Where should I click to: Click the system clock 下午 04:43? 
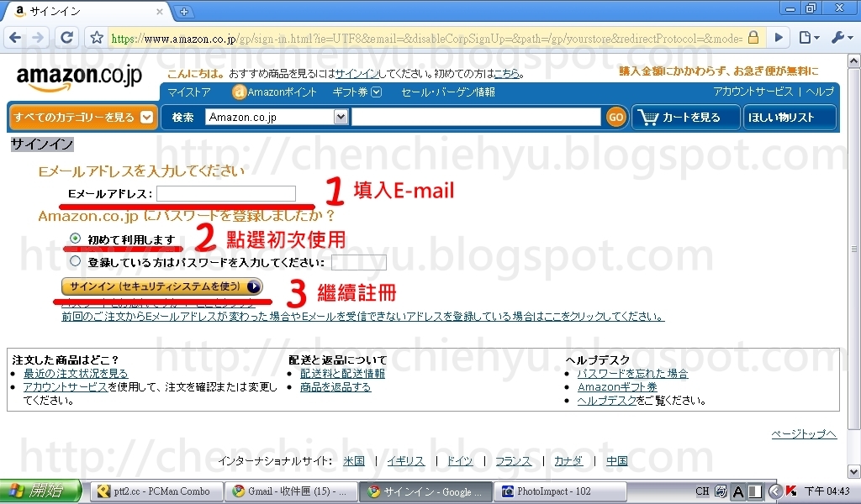[x=827, y=491]
